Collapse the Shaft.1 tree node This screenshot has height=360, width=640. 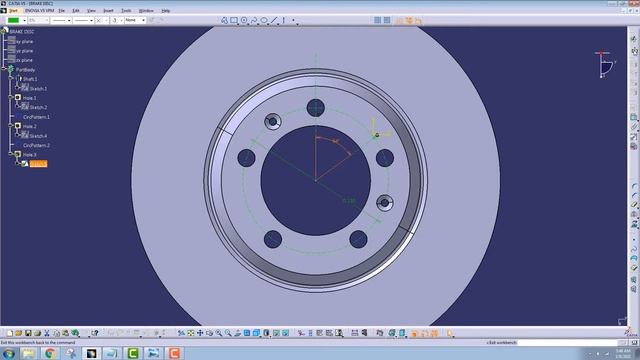click(x=11, y=79)
